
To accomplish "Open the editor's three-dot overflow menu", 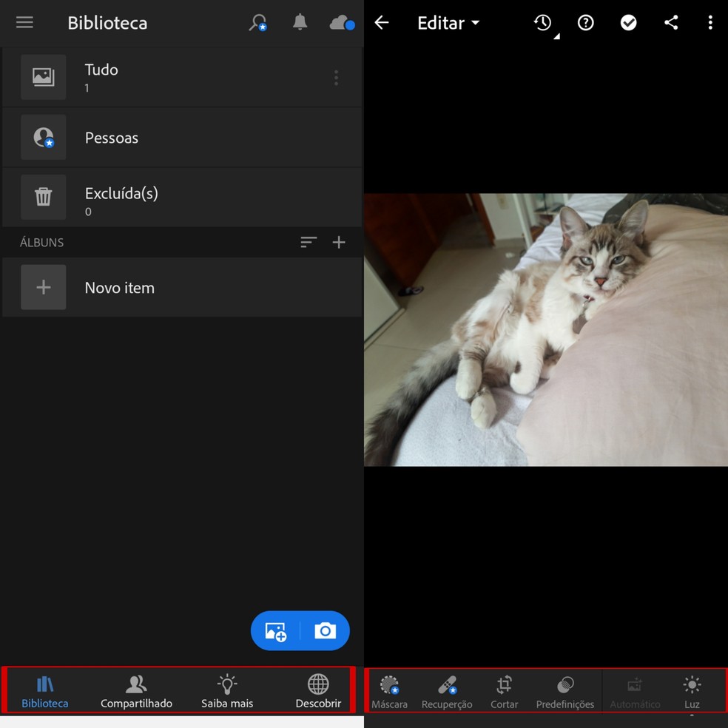I will pos(710,23).
